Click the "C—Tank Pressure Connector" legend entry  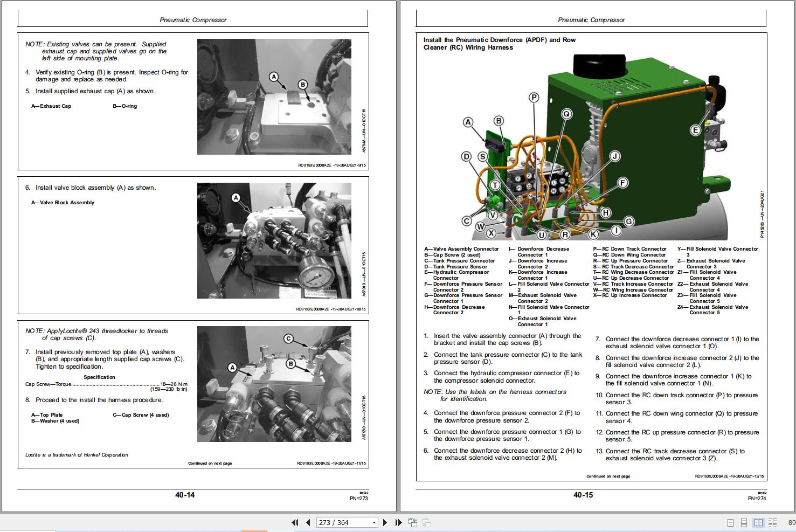pos(460,261)
